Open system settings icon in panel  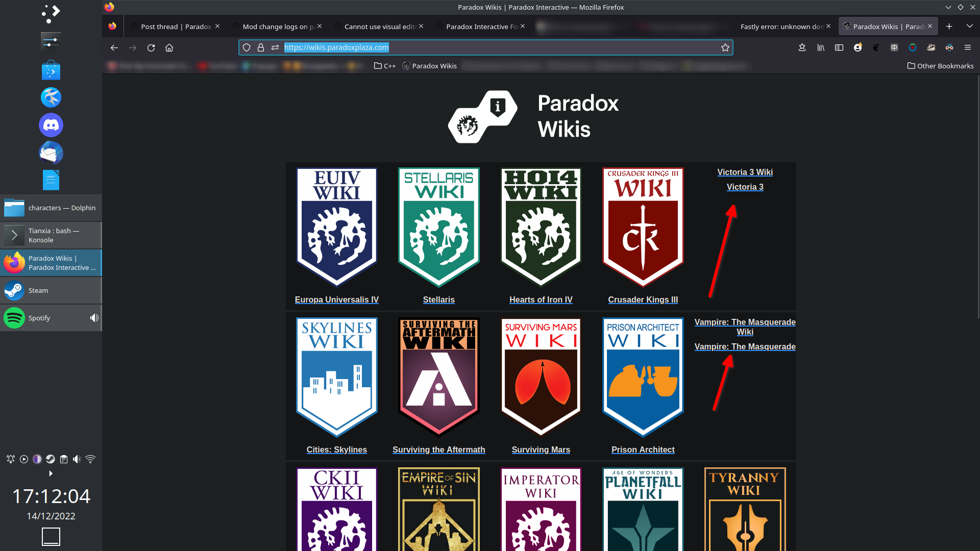[x=51, y=42]
